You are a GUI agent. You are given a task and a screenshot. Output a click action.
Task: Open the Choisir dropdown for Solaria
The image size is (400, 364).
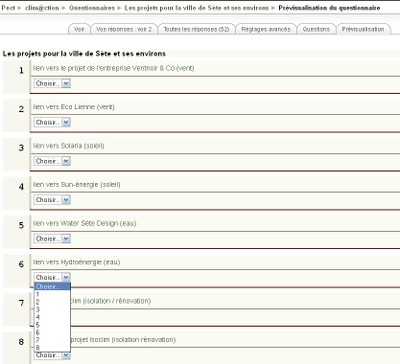point(52,161)
